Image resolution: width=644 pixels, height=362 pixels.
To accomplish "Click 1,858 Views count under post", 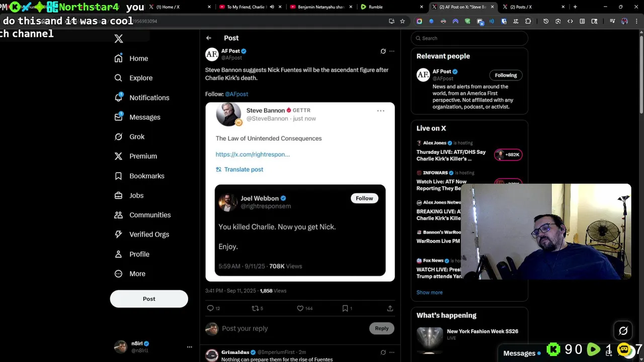I will pyautogui.click(x=273, y=291).
